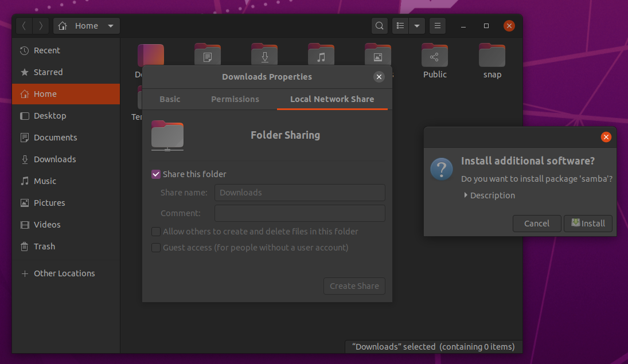This screenshot has height=364, width=628.
Task: Click the search icon in Files toolbar
Action: 379,26
